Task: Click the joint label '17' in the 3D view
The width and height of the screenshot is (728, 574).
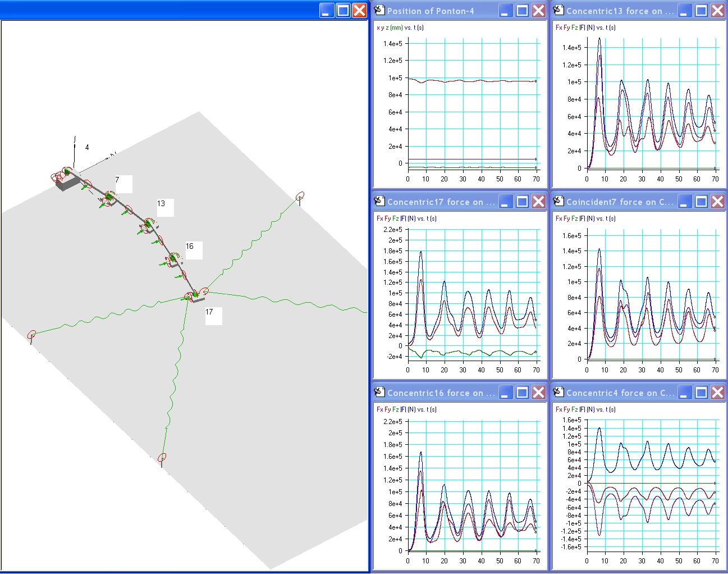Action: pos(209,312)
